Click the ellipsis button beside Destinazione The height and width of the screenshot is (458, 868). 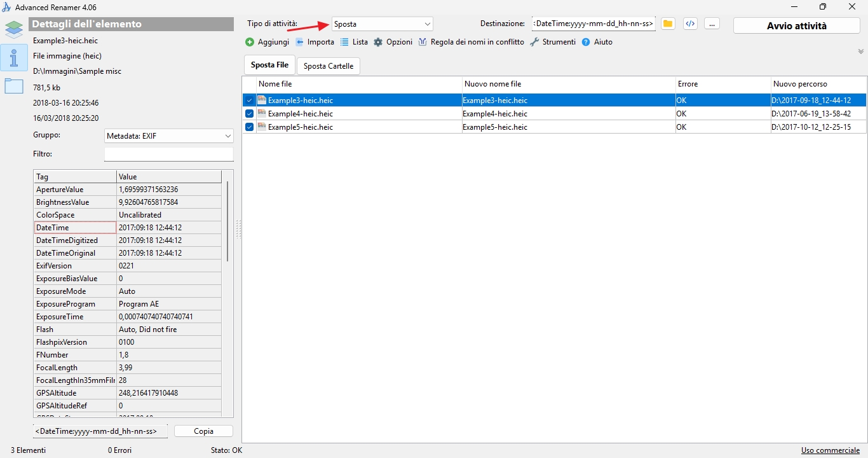coord(712,24)
